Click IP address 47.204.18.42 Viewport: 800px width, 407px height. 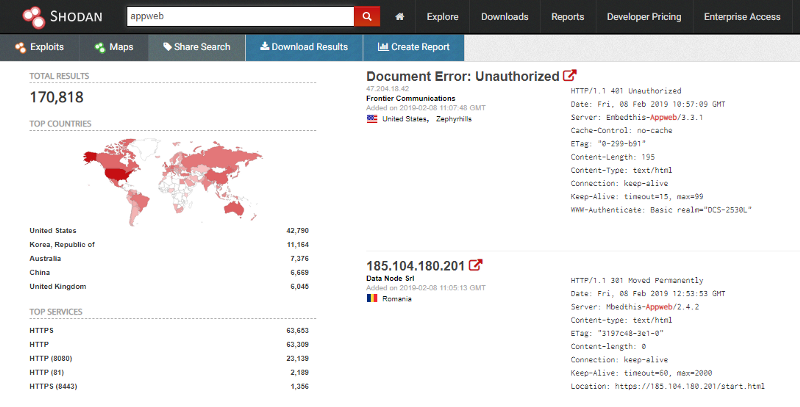coord(387,89)
